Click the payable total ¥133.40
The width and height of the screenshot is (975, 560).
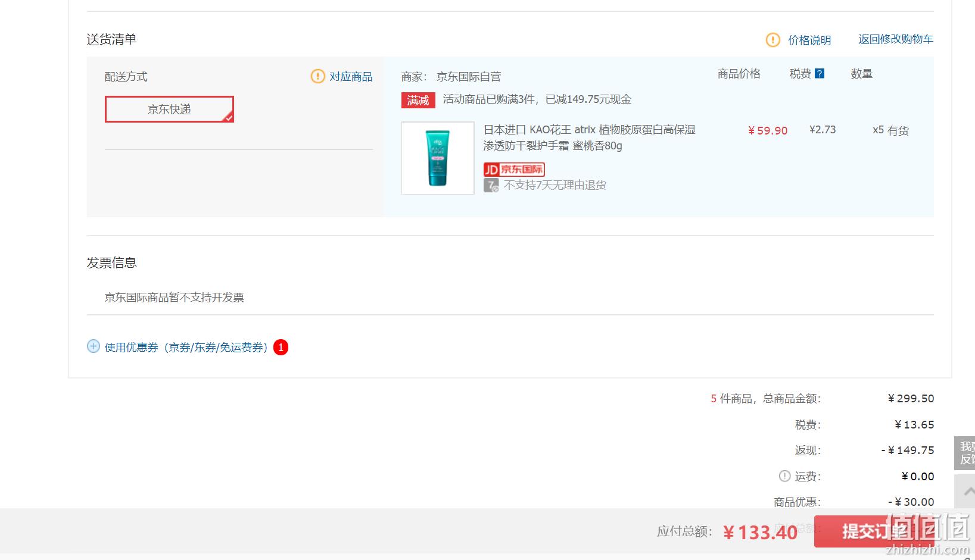(x=760, y=532)
